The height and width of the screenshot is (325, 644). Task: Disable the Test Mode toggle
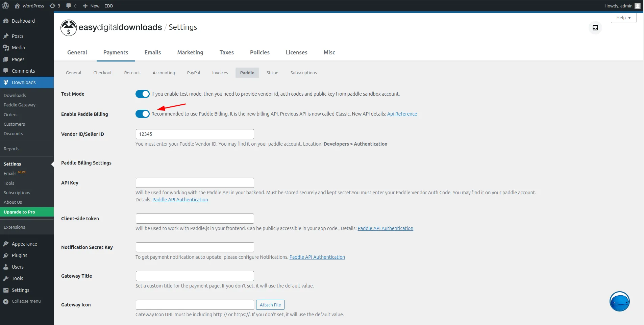coord(142,94)
